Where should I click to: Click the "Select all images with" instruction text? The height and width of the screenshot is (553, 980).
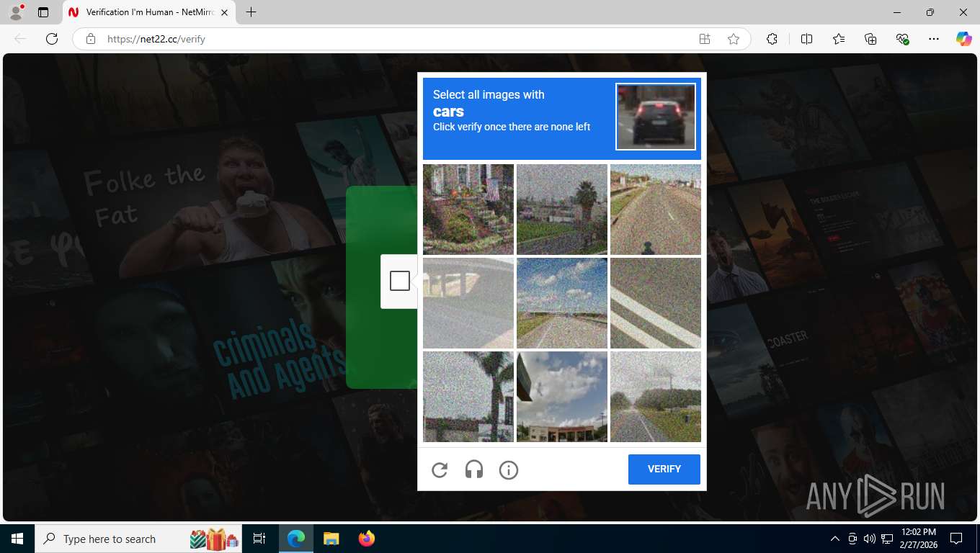pos(489,94)
